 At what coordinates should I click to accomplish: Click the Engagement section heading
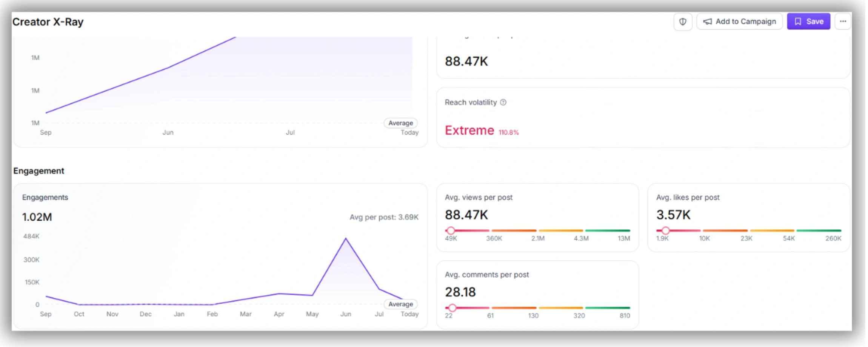tap(38, 171)
